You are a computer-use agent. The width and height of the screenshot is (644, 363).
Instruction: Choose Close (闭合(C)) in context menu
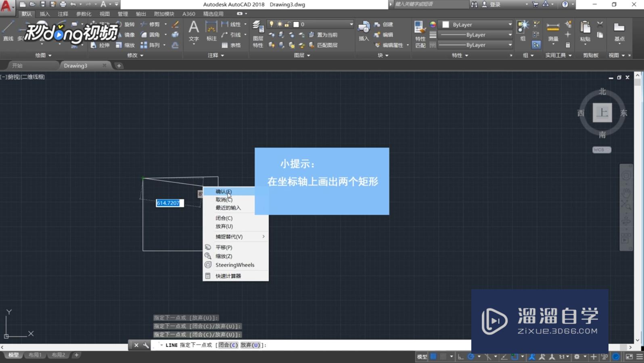click(x=236, y=218)
